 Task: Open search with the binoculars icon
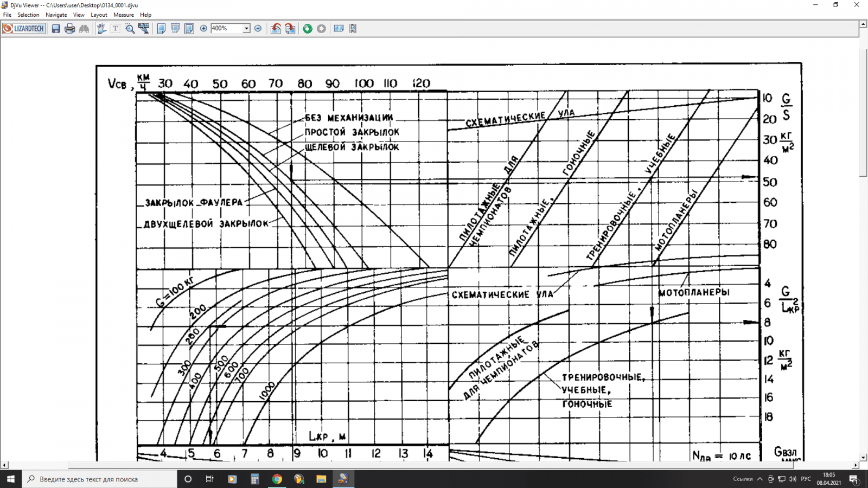84,29
